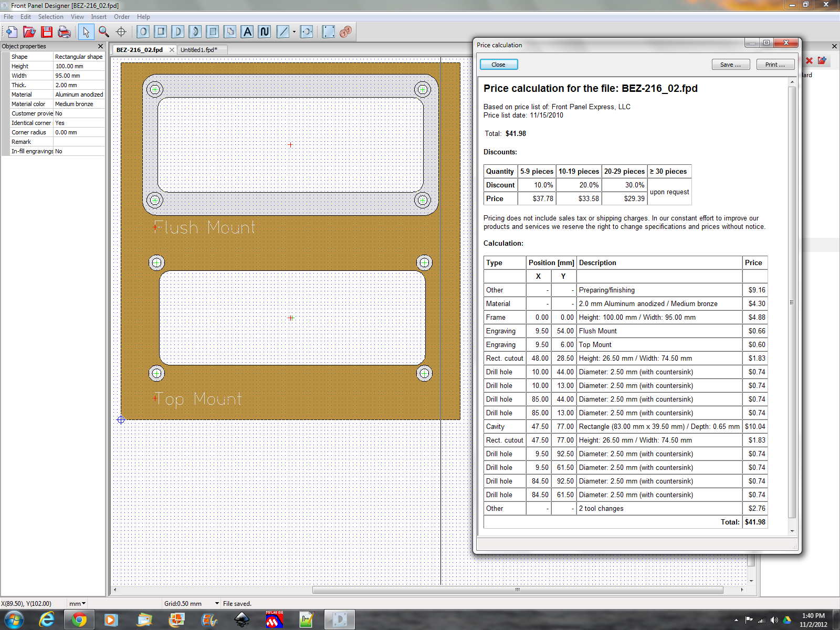Viewport: 840px width, 630px height.
Task: Click the cavity tool icon
Action: 213,32
